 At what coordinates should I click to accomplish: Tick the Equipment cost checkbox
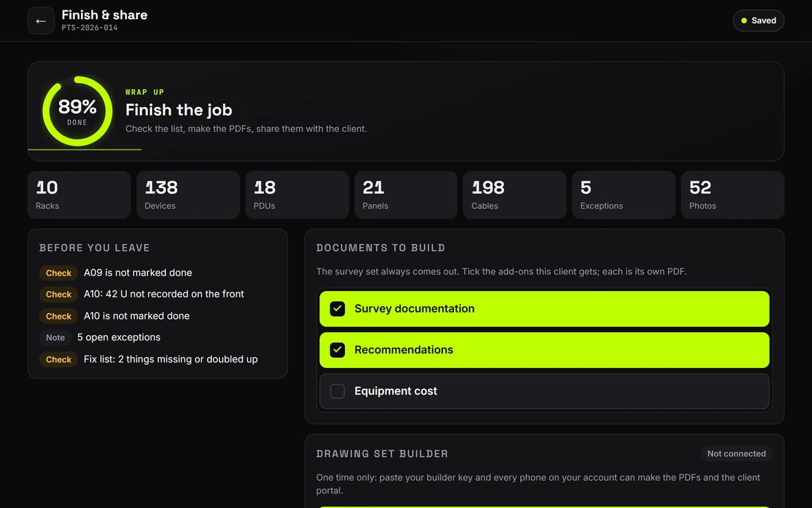pos(337,391)
